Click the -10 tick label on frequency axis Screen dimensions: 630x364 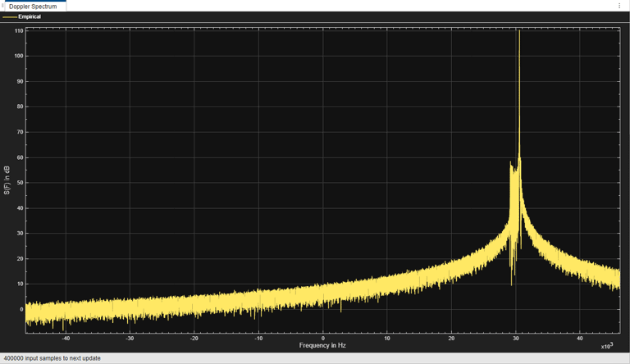tap(258, 338)
